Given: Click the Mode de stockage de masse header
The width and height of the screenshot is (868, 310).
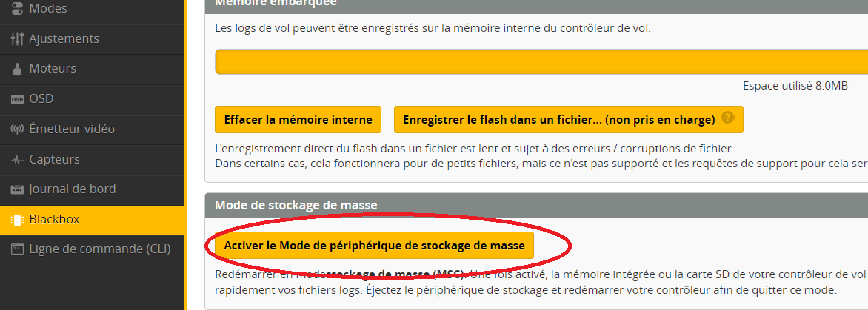Looking at the screenshot, I should point(296,205).
